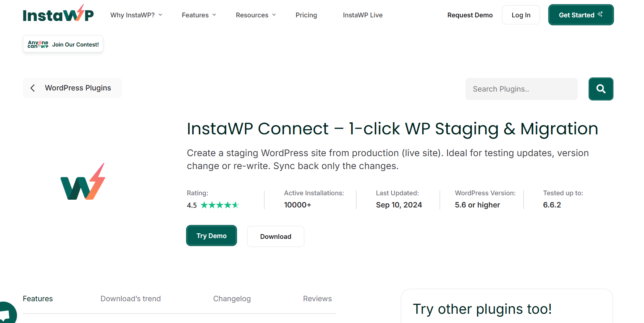Click the Sep 10, 2024 date

click(399, 205)
